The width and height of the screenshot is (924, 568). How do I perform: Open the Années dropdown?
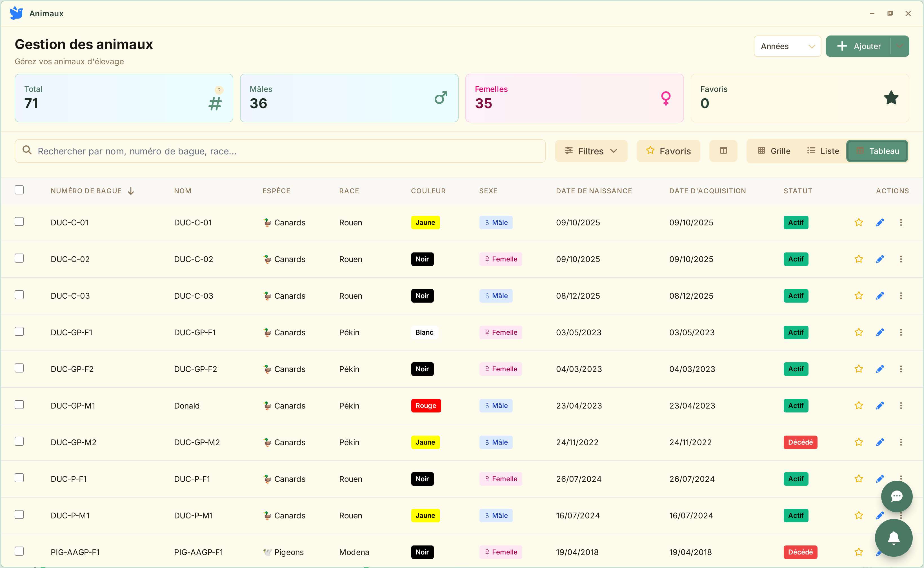point(787,46)
